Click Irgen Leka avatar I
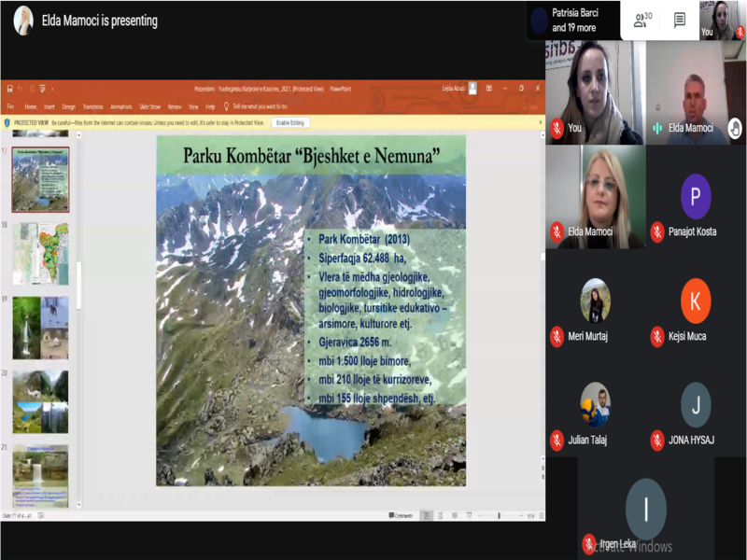This screenshot has width=747, height=560. click(x=646, y=510)
